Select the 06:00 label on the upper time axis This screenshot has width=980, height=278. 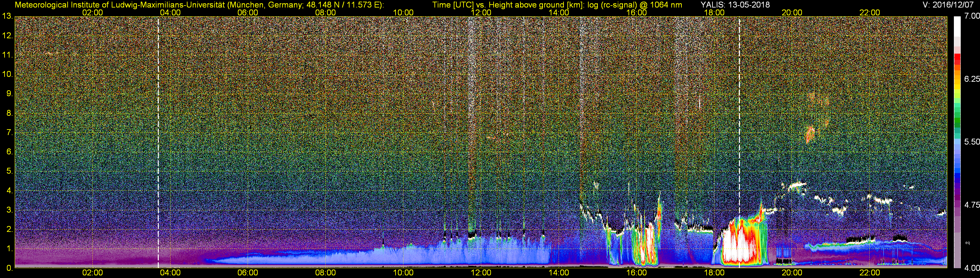click(x=248, y=12)
